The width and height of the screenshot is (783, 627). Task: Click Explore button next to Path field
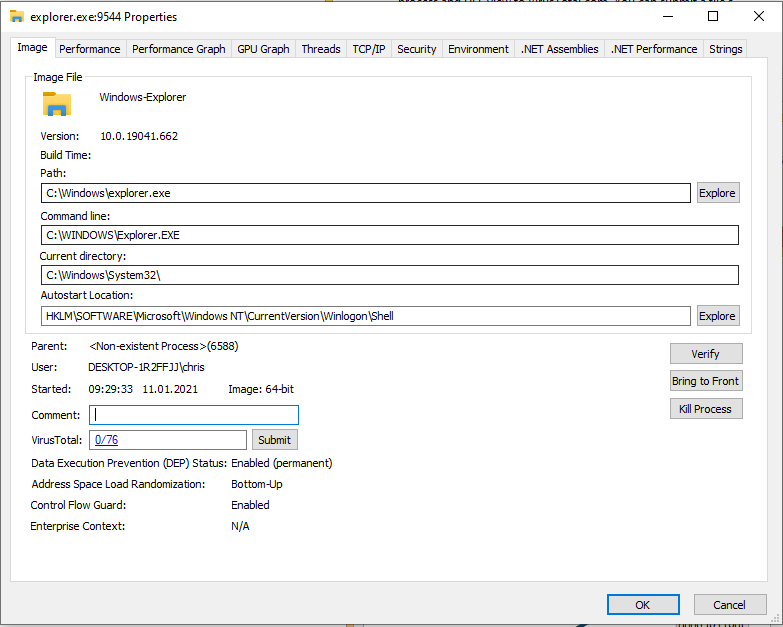718,193
